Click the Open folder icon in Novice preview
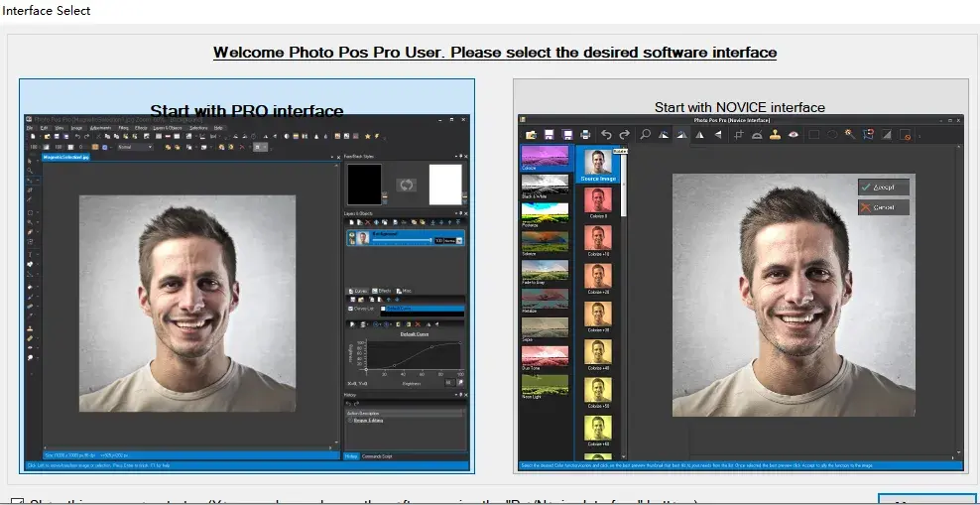This screenshot has height=505, width=980. pyautogui.click(x=532, y=134)
